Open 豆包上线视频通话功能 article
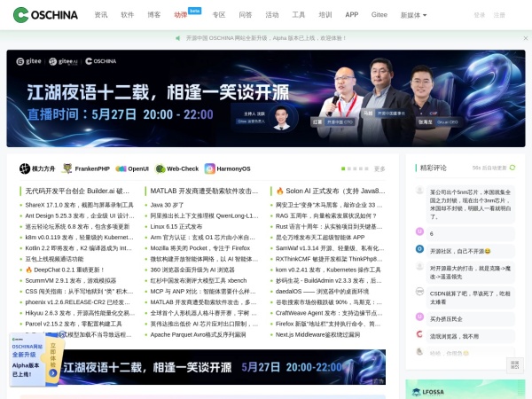The width and height of the screenshot is (532, 399). pyautogui.click(x=54, y=259)
